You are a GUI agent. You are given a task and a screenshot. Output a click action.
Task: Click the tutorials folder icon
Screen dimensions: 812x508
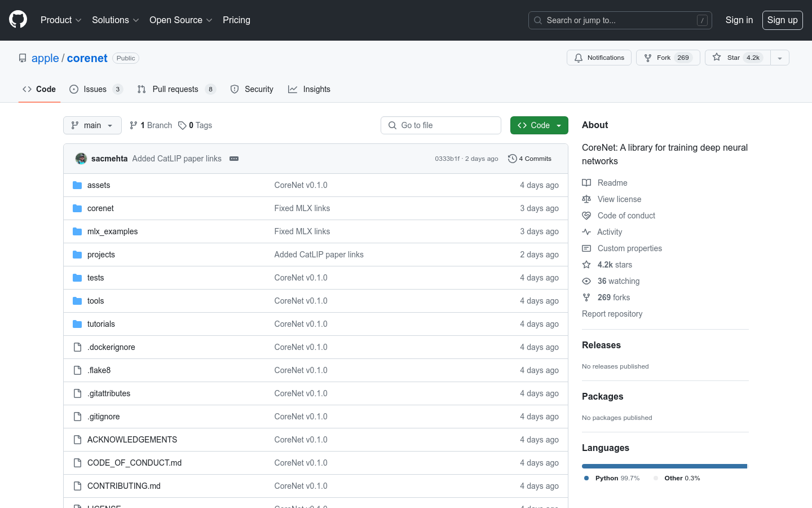[77, 324]
